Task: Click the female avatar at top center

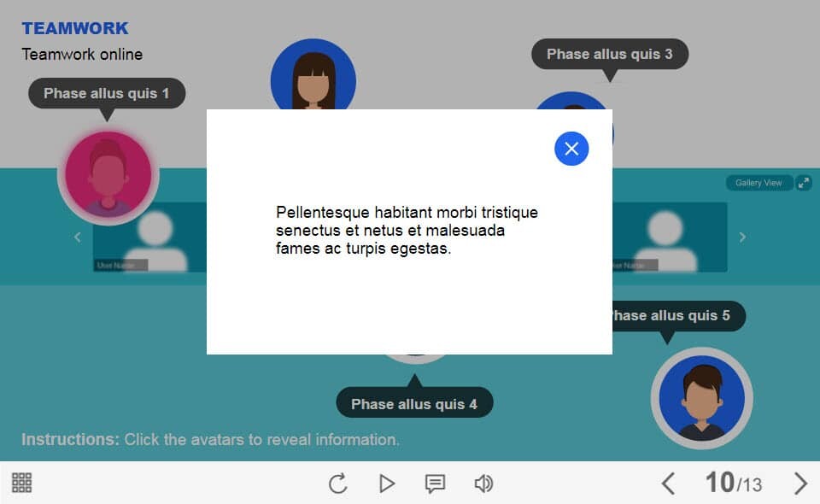Action: [x=313, y=79]
